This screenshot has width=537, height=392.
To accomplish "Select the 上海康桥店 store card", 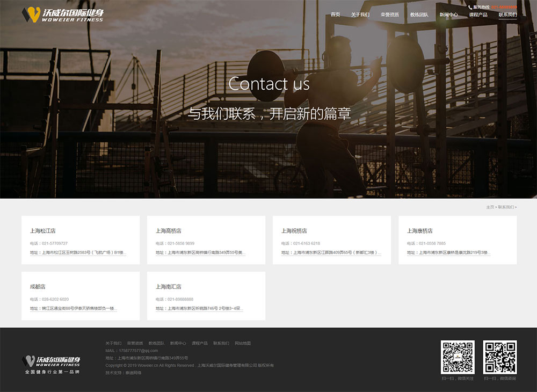I will point(458,240).
